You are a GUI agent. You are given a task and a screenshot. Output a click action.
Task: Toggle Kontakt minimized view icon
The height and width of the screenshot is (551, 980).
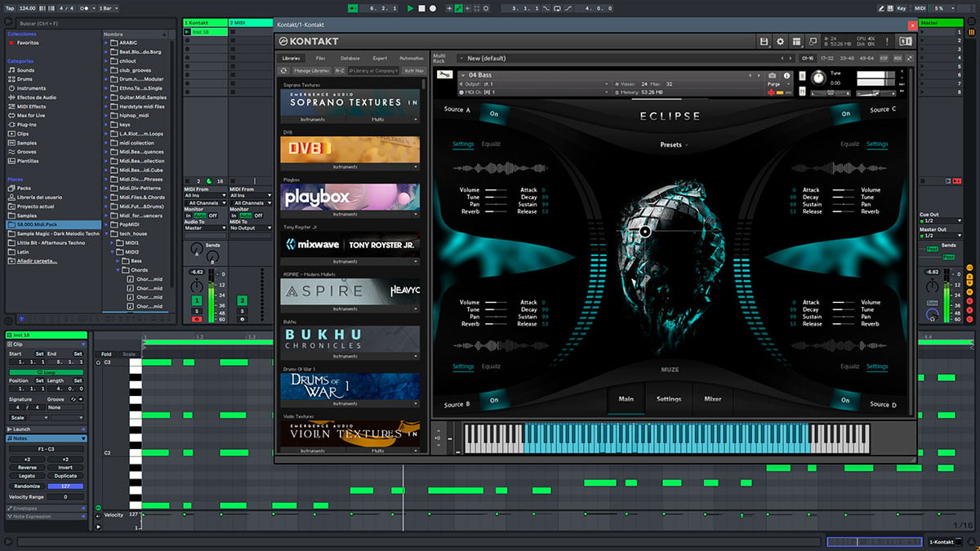pyautogui.click(x=813, y=41)
